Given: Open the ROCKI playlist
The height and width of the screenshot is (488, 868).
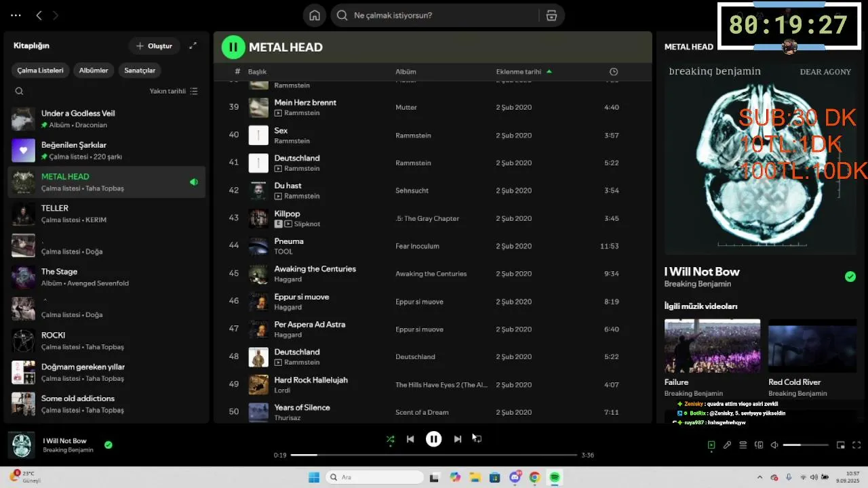Looking at the screenshot, I should [x=106, y=341].
